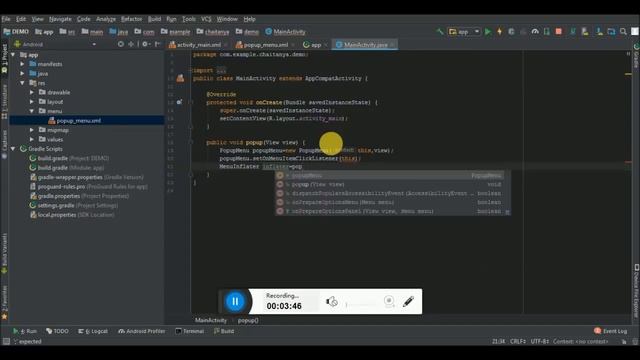Click the override gutter icon beside onCreate

point(179,102)
